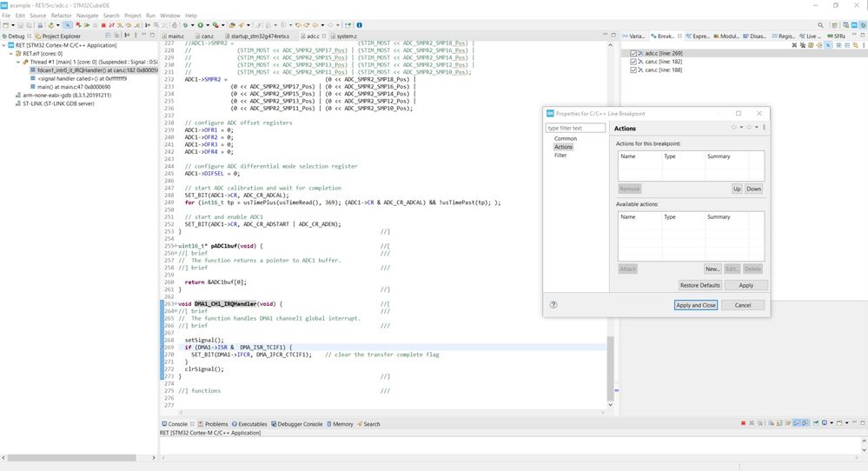Select Filter in Properties dialog list

click(x=560, y=155)
